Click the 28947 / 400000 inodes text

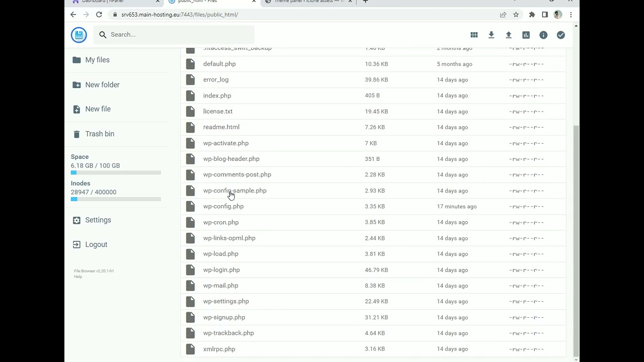94,192
